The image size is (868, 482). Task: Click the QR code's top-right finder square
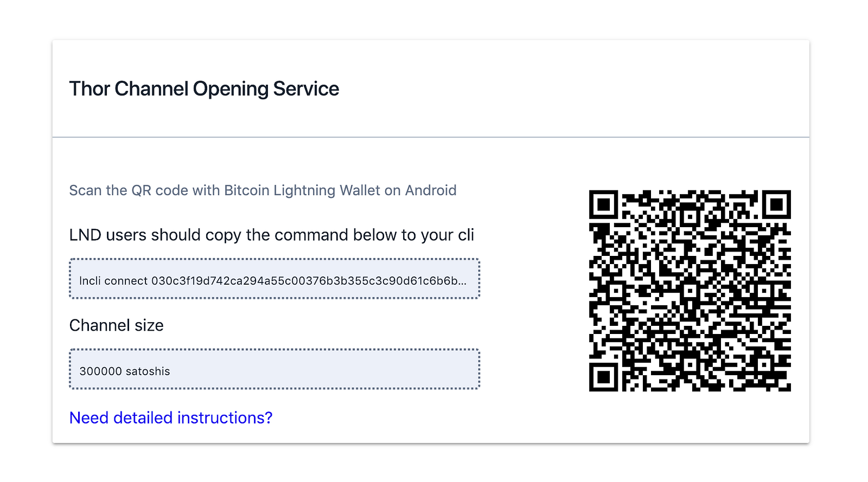(776, 204)
